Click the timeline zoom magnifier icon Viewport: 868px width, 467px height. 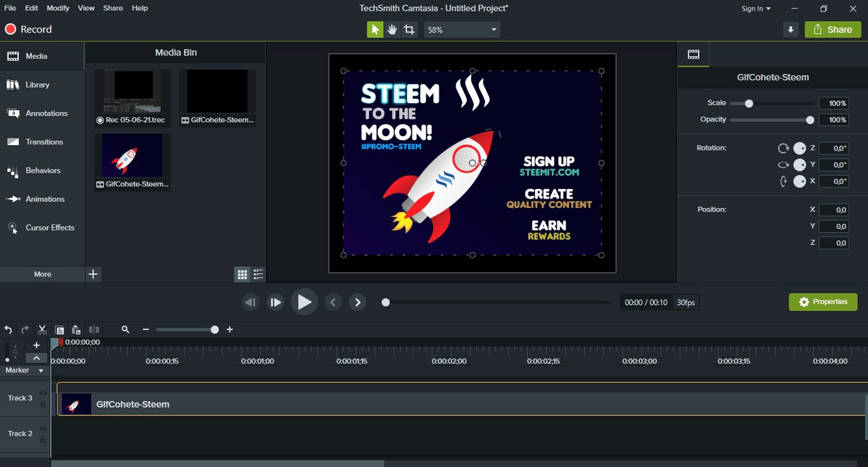point(125,329)
